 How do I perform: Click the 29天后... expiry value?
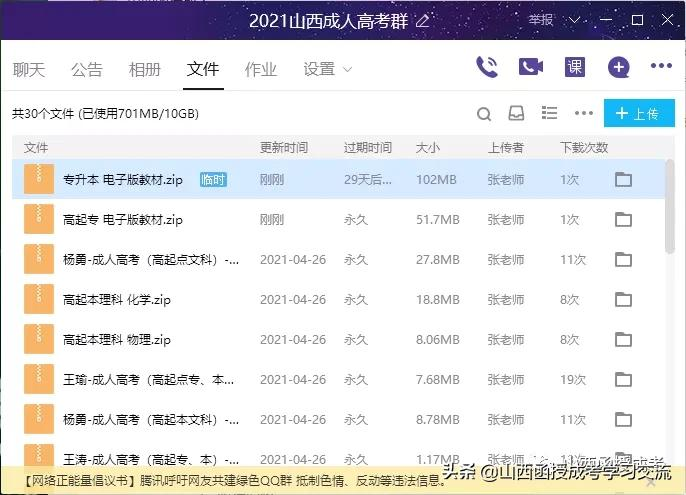(x=368, y=179)
